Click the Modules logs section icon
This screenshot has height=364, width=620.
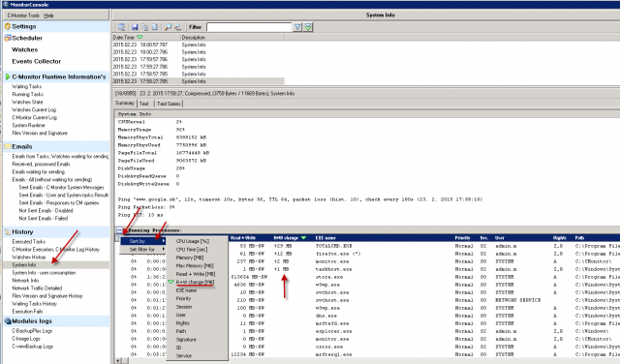pyautogui.click(x=8, y=321)
